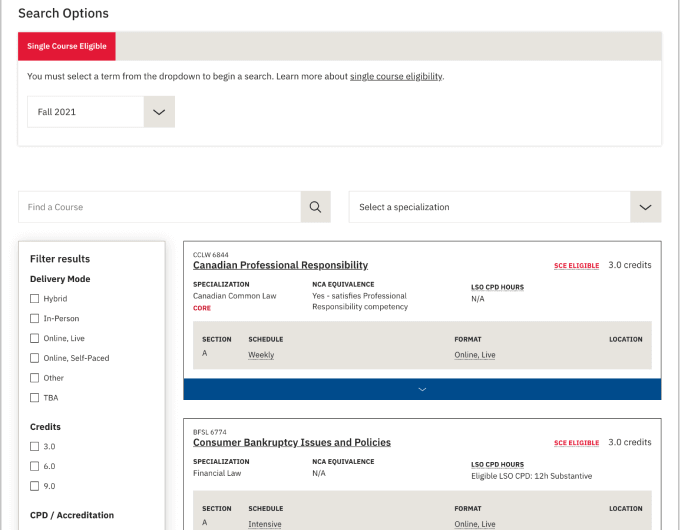This screenshot has width=680, height=530.
Task: Check the Hybrid delivery mode box
Action: (x=34, y=298)
